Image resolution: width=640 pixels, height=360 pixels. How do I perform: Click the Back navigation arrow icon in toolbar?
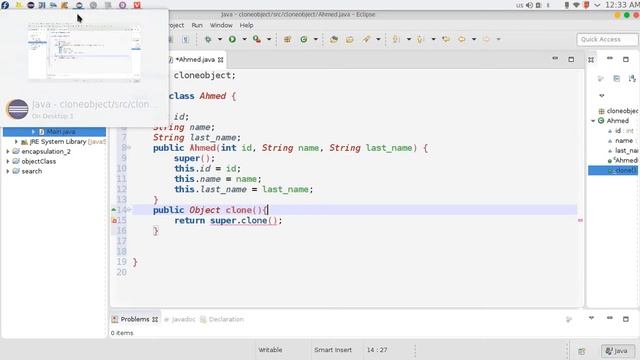tap(462, 39)
